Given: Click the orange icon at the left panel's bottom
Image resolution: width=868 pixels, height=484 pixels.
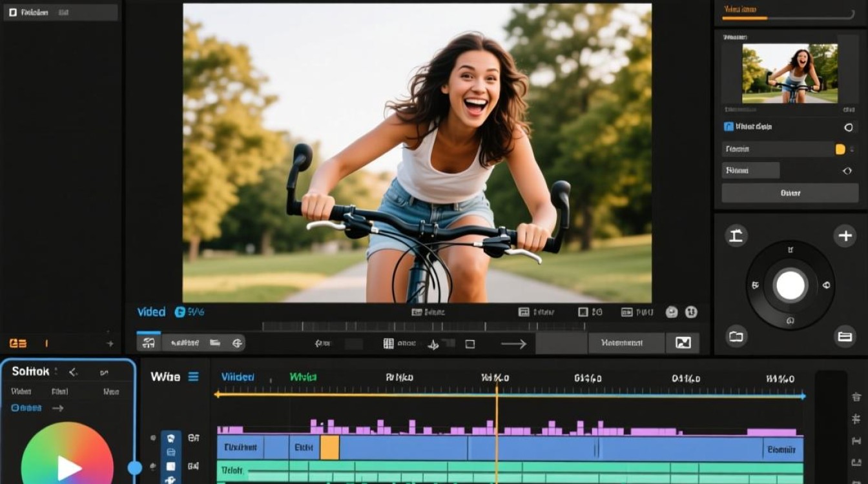Looking at the screenshot, I should 18,343.
